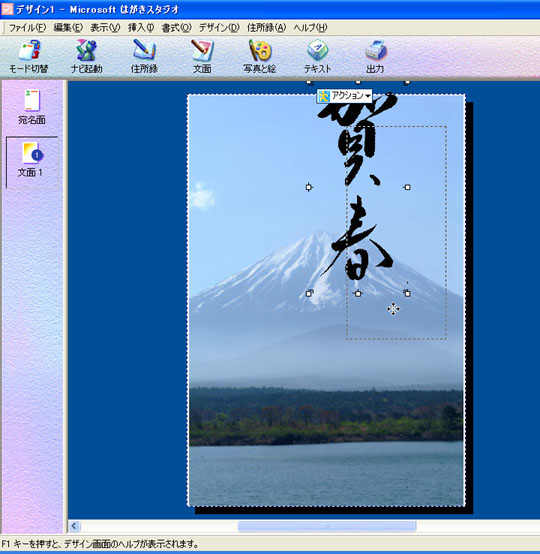
Task: Click the horizontal scrollbar thumb
Action: click(327, 526)
